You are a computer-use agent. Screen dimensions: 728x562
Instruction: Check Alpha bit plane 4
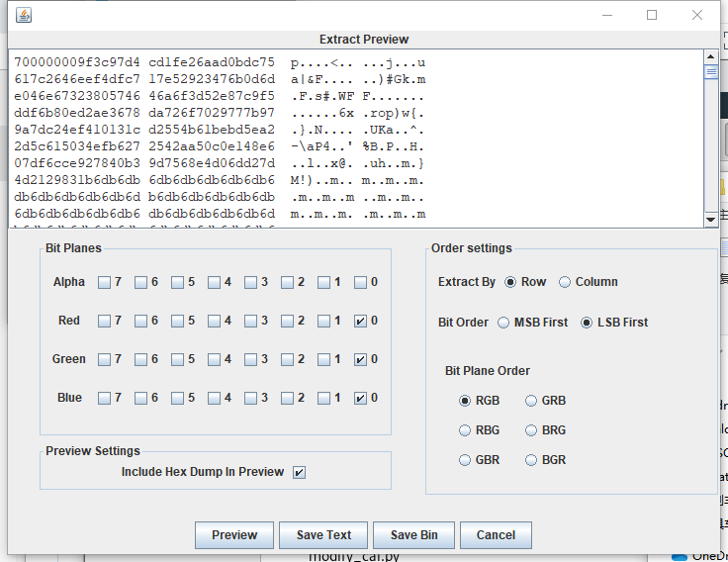click(x=214, y=282)
